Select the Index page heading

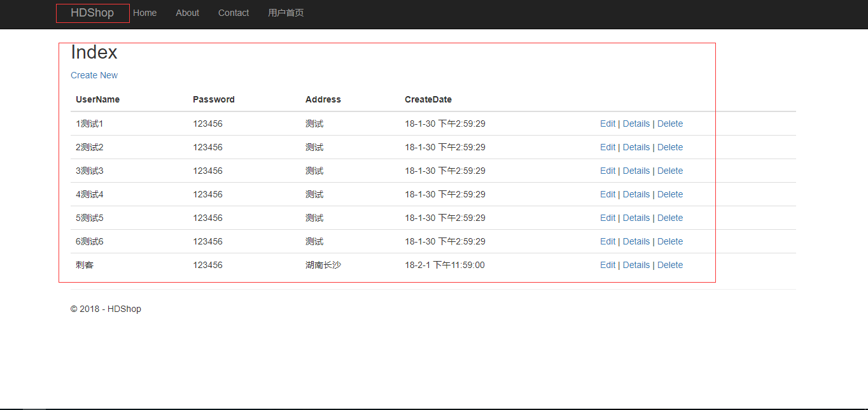tap(94, 52)
